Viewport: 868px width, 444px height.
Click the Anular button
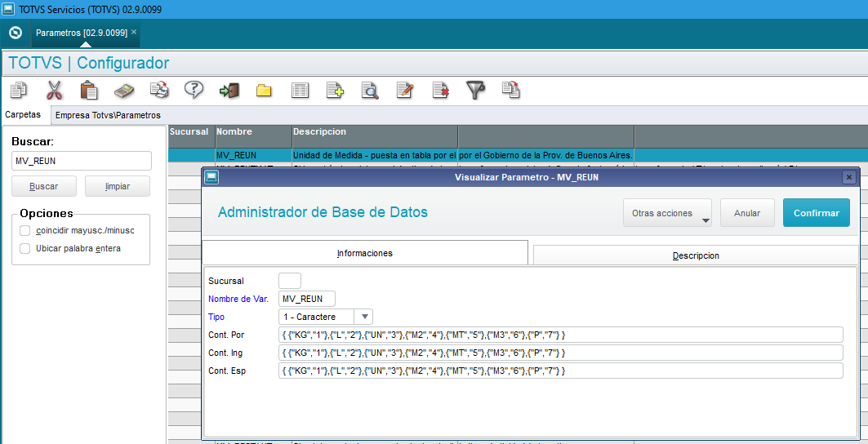[x=747, y=213]
